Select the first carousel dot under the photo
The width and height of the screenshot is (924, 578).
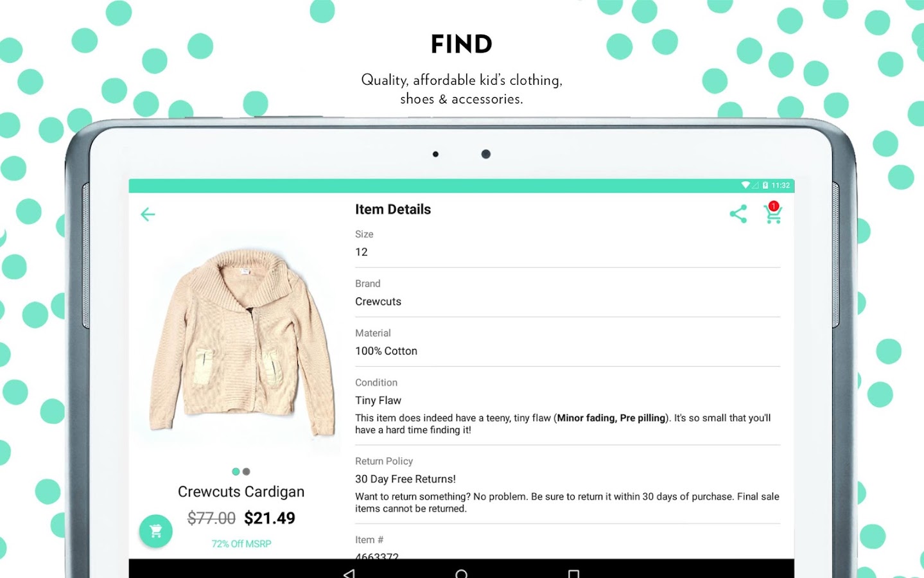click(x=235, y=471)
